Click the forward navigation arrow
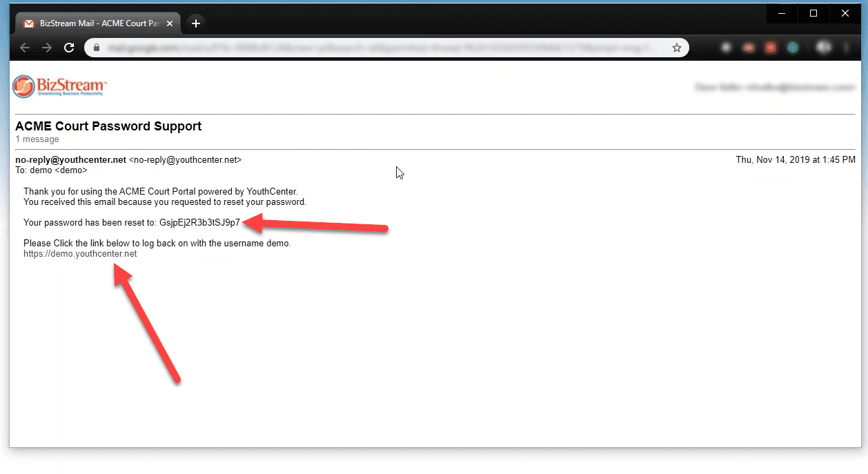This screenshot has width=868, height=474. [x=47, y=48]
